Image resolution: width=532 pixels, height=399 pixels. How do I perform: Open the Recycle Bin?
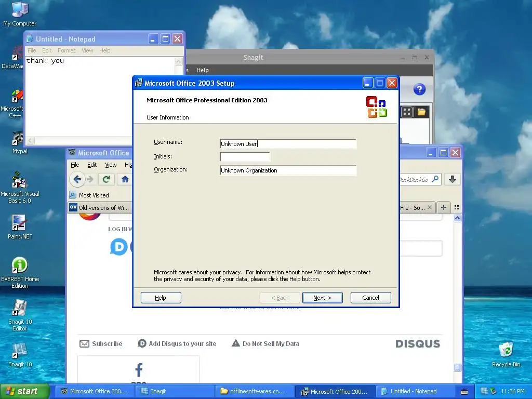pos(506,354)
